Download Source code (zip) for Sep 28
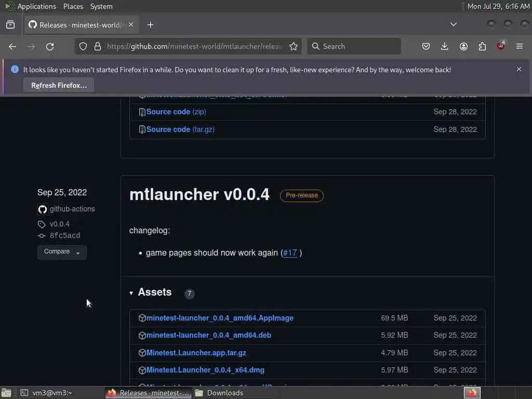The image size is (532, 399). (x=176, y=112)
